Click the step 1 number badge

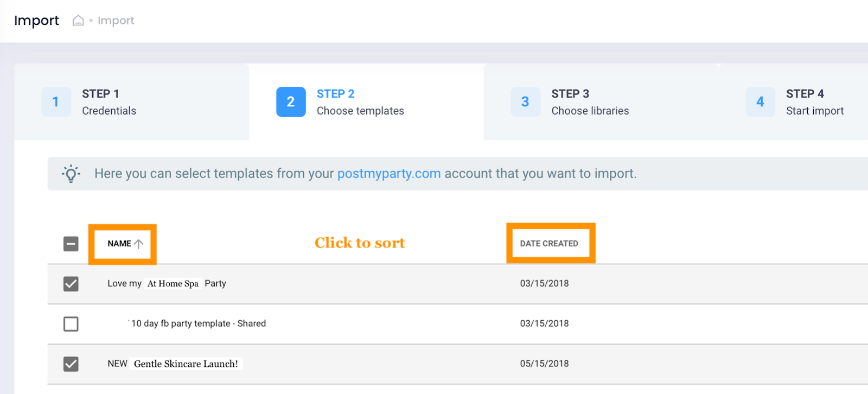pyautogui.click(x=56, y=102)
